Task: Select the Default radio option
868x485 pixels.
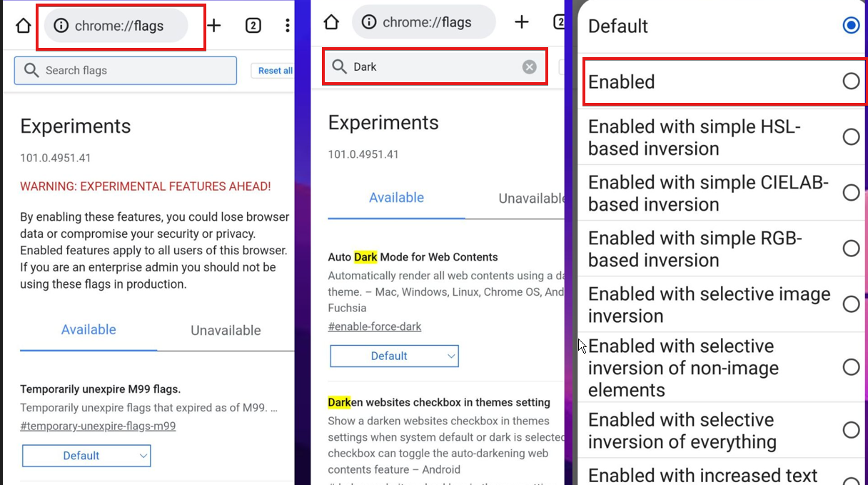Action: pyautogui.click(x=851, y=26)
